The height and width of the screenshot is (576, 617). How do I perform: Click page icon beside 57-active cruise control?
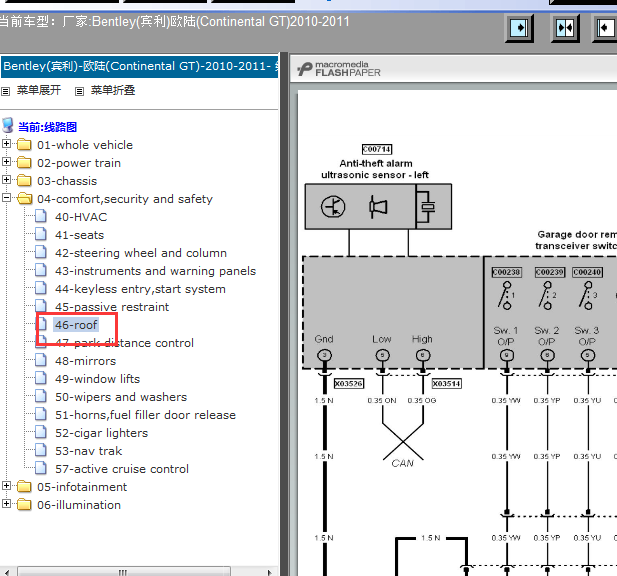tap(41, 469)
